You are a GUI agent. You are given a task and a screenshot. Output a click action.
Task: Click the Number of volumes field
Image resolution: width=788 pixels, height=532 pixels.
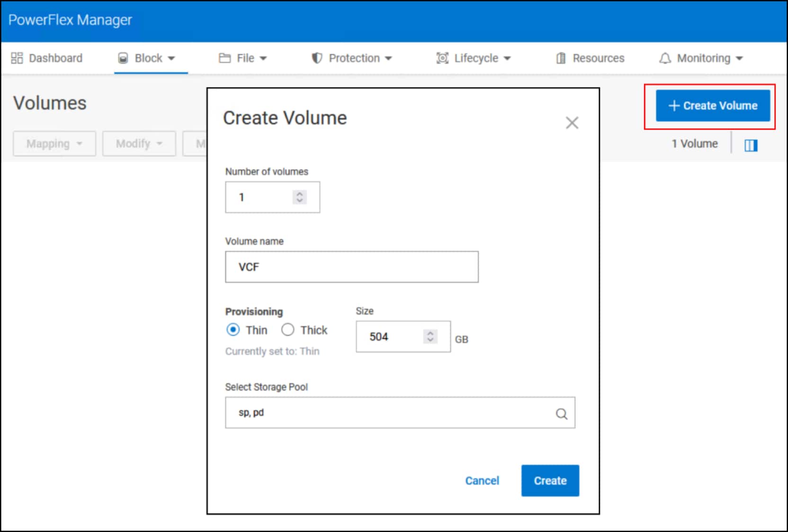273,197
